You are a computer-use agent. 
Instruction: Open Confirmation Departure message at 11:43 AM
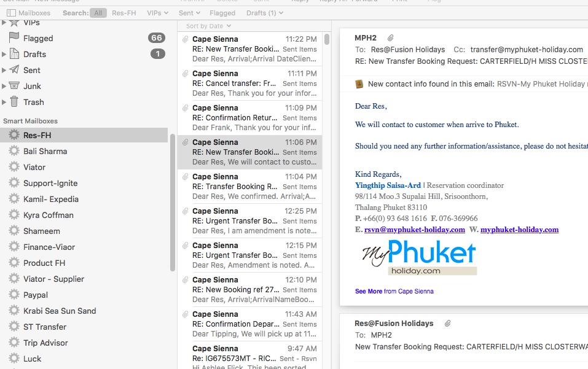[x=249, y=324]
